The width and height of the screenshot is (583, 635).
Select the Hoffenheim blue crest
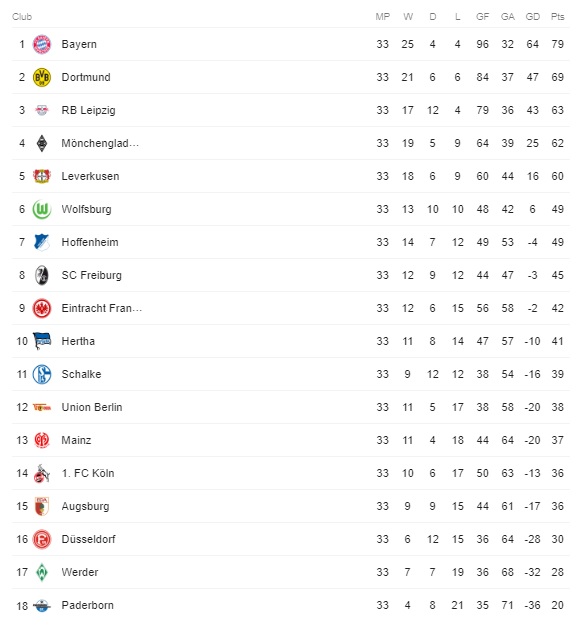click(x=42, y=242)
